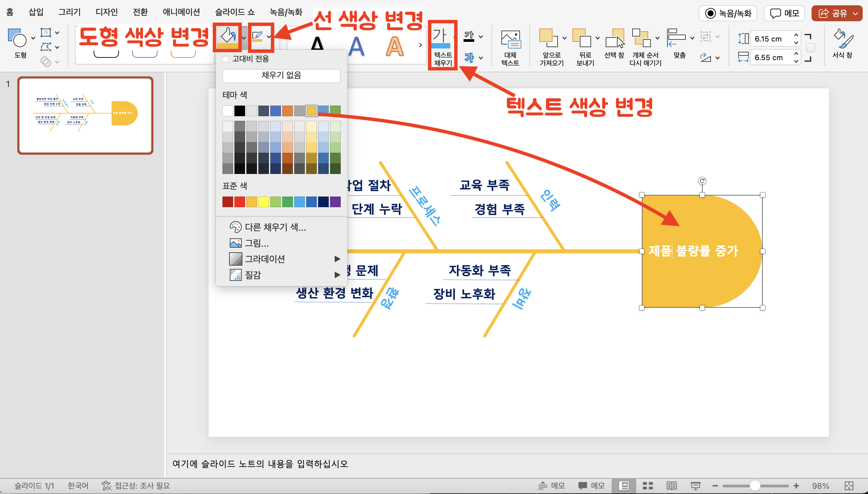Click the height field 6.15 cm

(776, 39)
